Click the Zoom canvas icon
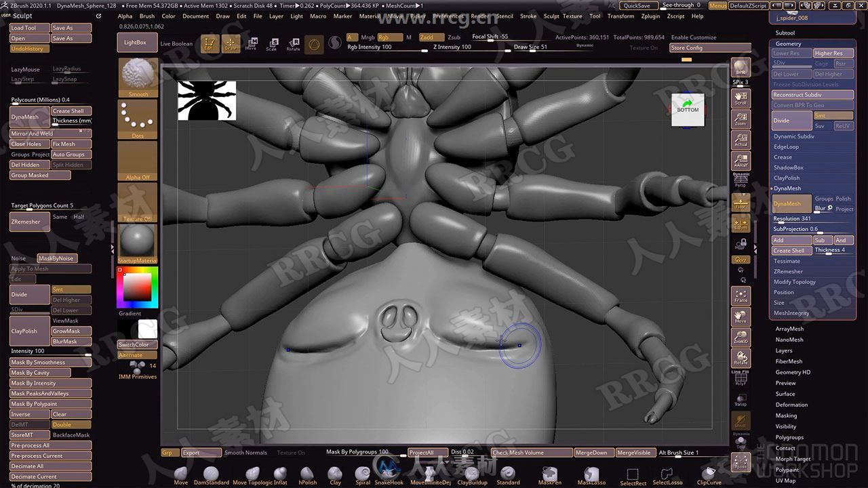This screenshot has height=488, width=868. (741, 119)
